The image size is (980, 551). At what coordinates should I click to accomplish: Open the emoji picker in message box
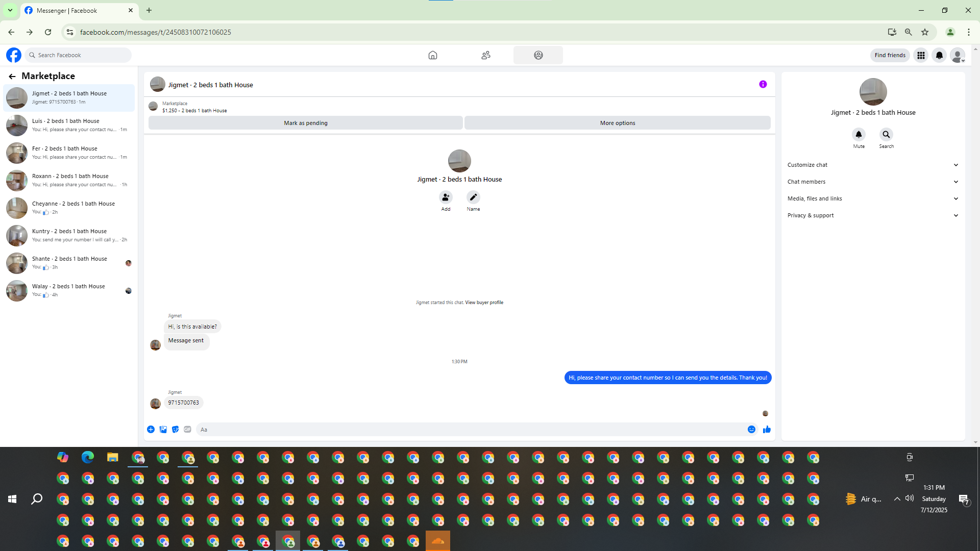751,430
